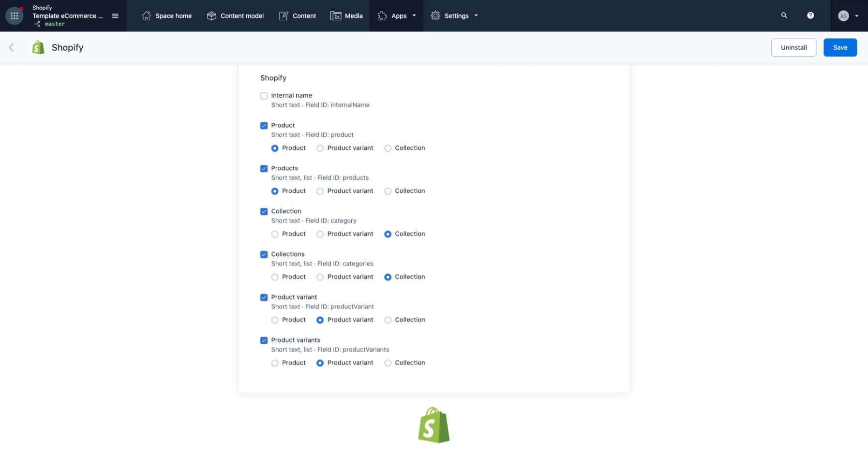The height and width of the screenshot is (457, 868).
Task: Click the Space home house icon
Action: pyautogui.click(x=146, y=16)
